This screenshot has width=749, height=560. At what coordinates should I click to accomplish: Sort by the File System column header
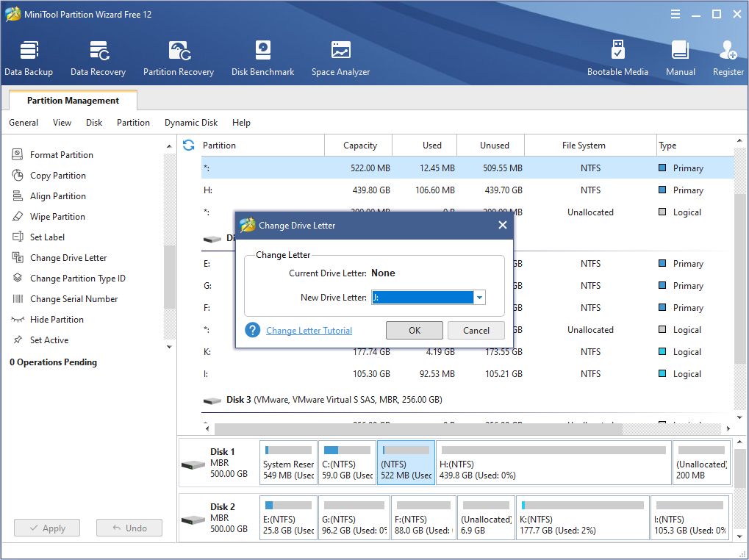[x=590, y=145]
